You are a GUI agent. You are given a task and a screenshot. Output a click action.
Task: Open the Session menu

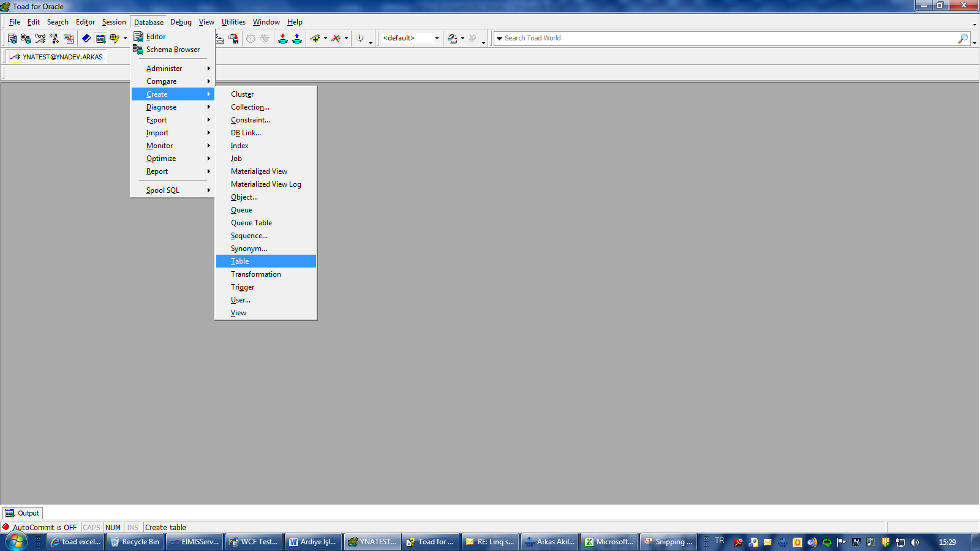[114, 22]
